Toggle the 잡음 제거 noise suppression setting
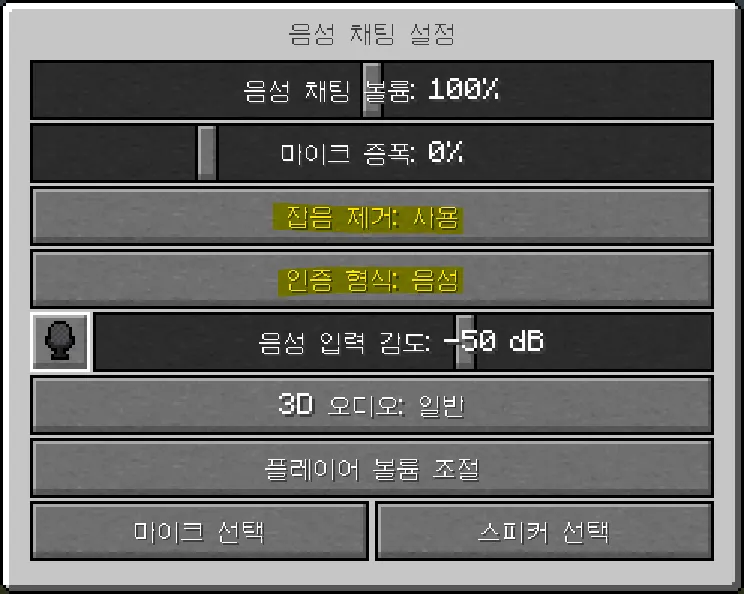The width and height of the screenshot is (744, 594). 372,216
